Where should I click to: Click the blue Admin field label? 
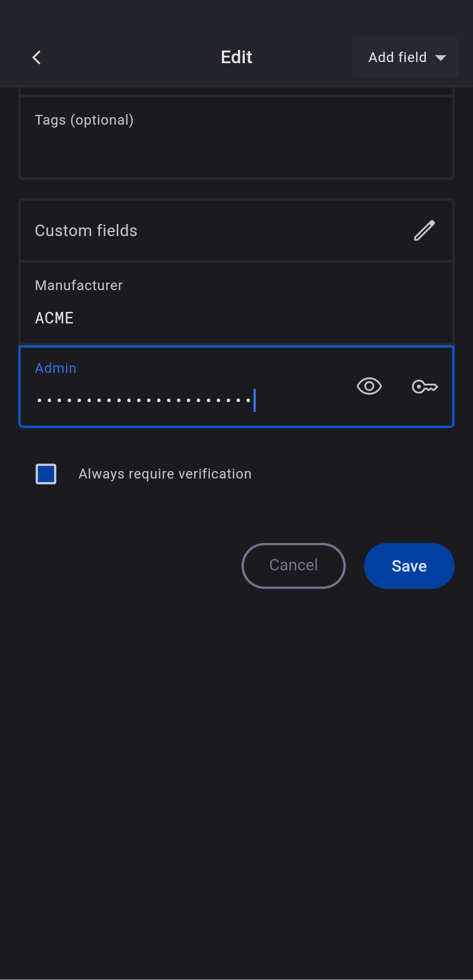pyautogui.click(x=56, y=368)
